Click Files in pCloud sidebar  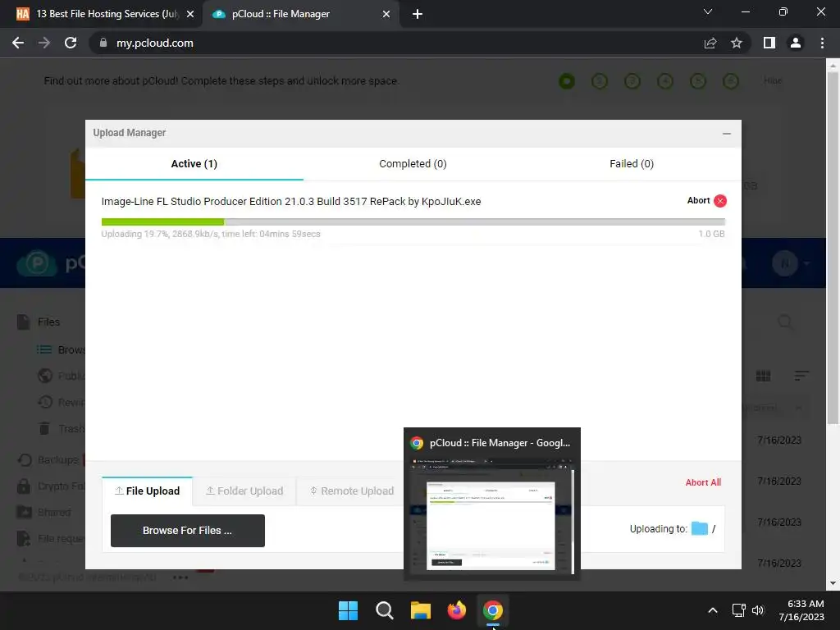click(x=48, y=322)
